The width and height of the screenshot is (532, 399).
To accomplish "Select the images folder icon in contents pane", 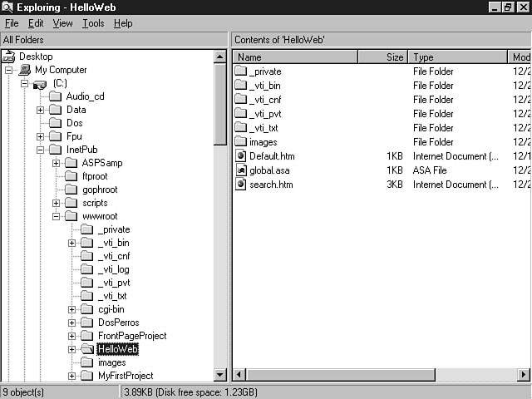I will pos(241,142).
